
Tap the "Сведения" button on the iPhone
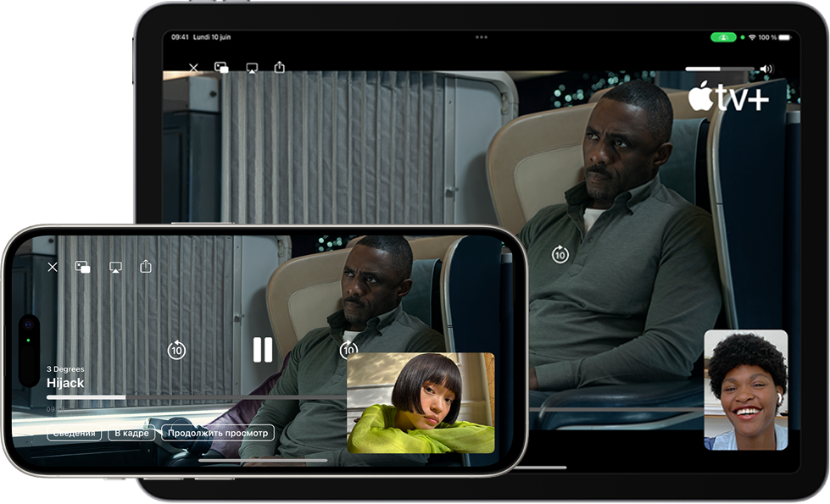point(74,433)
